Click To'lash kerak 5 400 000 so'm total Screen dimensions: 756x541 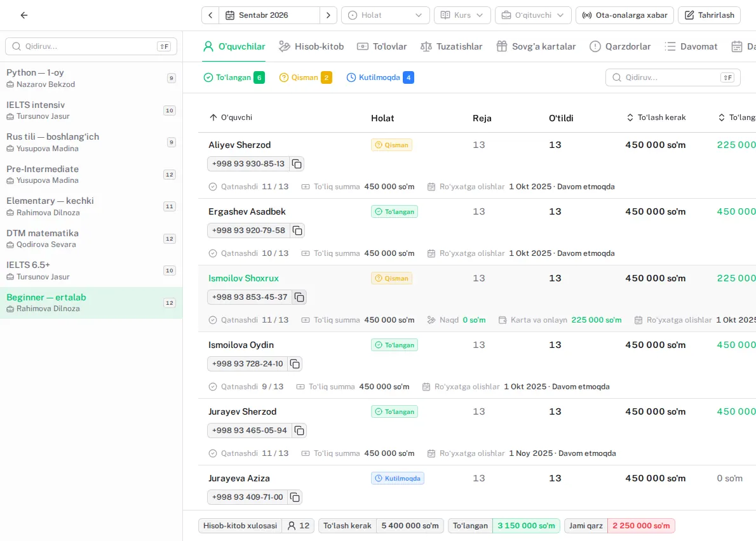click(x=381, y=526)
